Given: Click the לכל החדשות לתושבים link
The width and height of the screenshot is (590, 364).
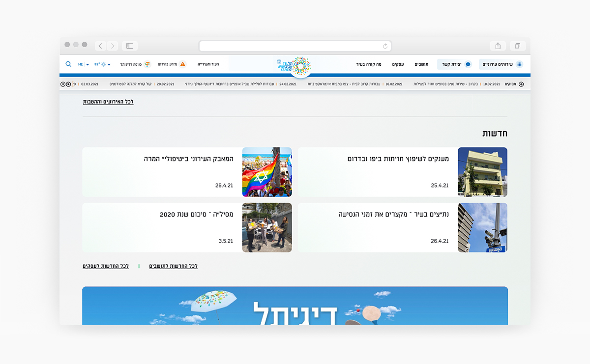Looking at the screenshot, I should coord(173,266).
